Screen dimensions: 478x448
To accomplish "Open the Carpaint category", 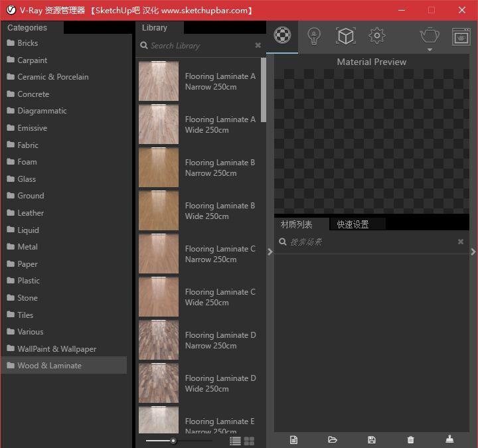I will pyautogui.click(x=27, y=60).
